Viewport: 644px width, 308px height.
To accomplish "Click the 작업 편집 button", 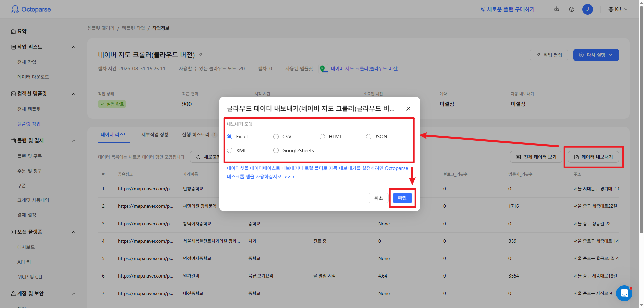I will 549,55.
